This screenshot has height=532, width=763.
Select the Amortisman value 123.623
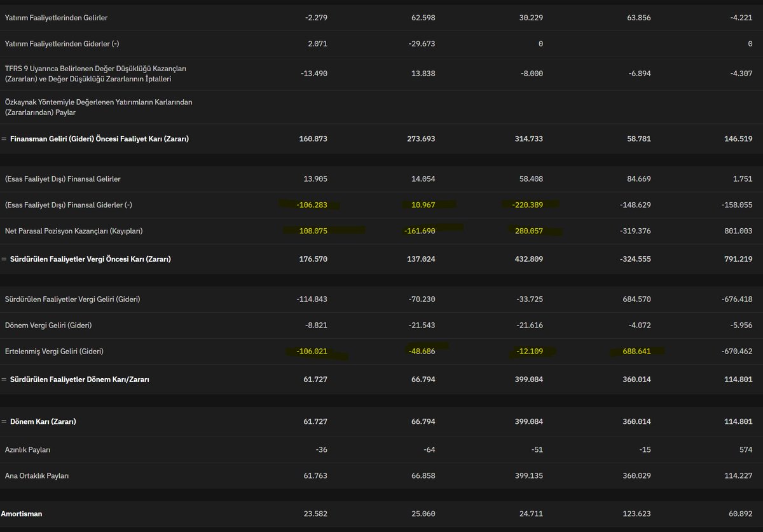[636, 514]
